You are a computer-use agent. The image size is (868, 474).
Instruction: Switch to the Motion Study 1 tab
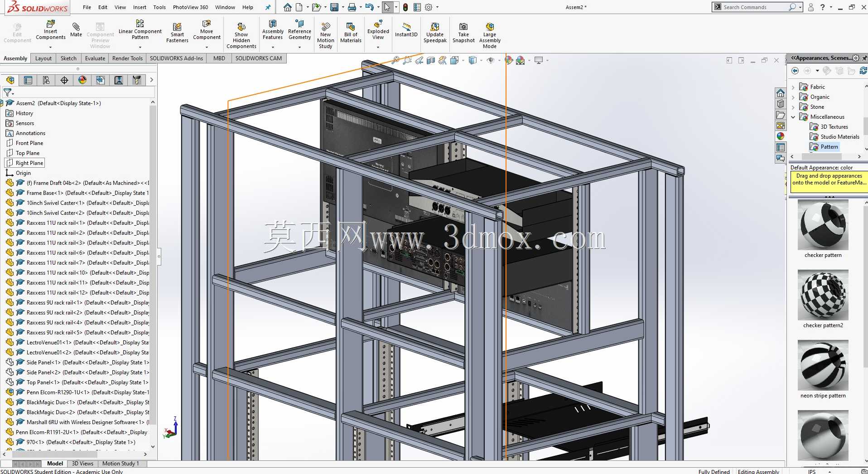tap(121, 464)
